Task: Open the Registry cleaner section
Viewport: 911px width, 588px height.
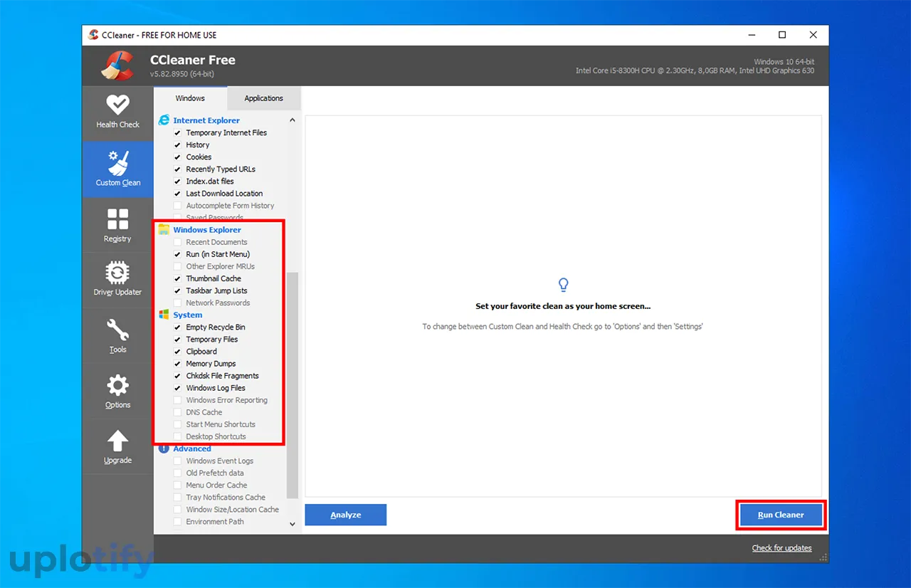Action: [117, 226]
